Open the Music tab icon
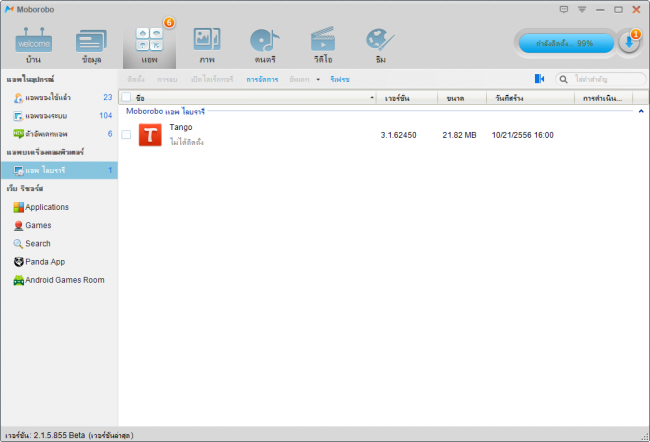 coord(265,40)
